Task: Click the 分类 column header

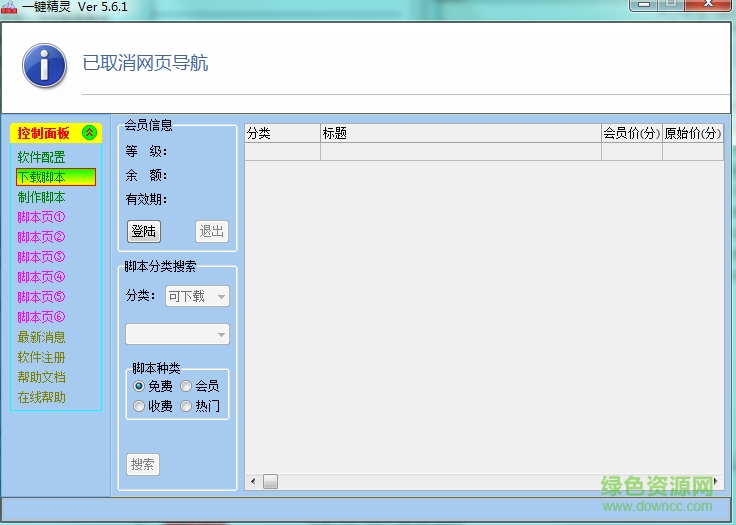Action: coord(283,133)
